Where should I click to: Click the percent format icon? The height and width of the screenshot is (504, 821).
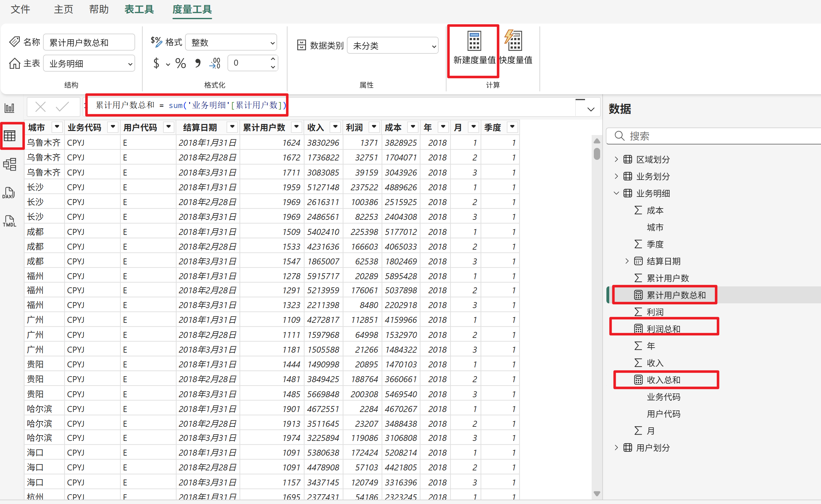pos(180,63)
